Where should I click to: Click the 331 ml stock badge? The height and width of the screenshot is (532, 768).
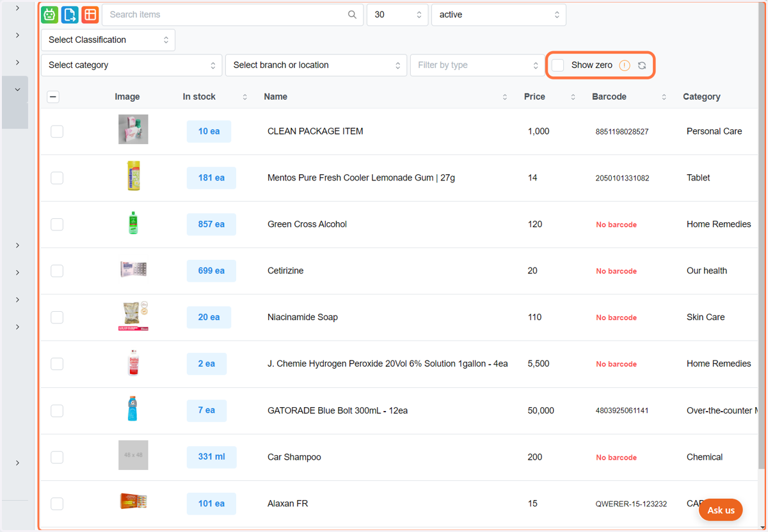tap(211, 457)
